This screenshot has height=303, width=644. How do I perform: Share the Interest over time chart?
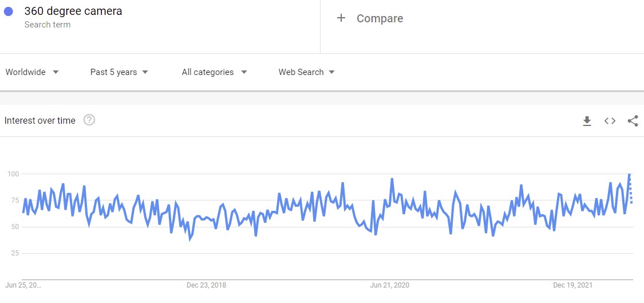pyautogui.click(x=633, y=121)
